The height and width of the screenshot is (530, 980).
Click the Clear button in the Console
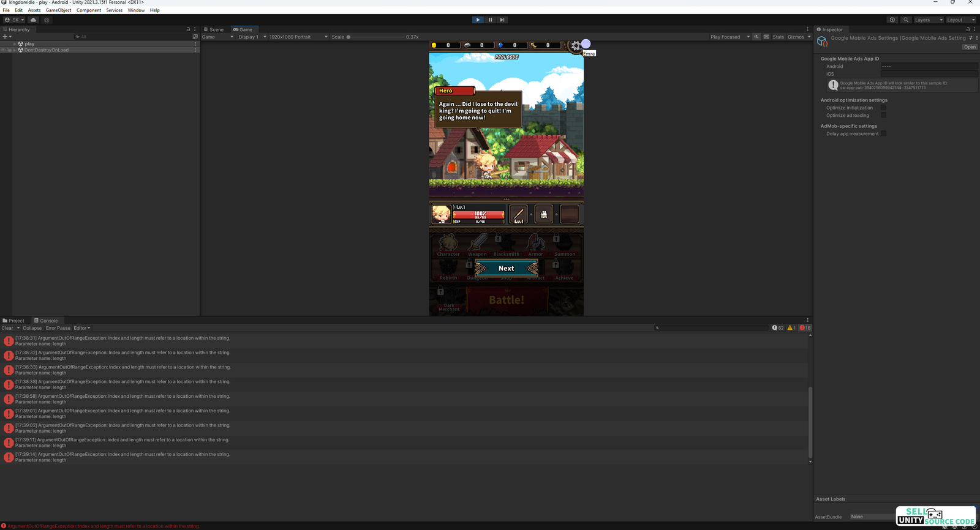(x=7, y=328)
